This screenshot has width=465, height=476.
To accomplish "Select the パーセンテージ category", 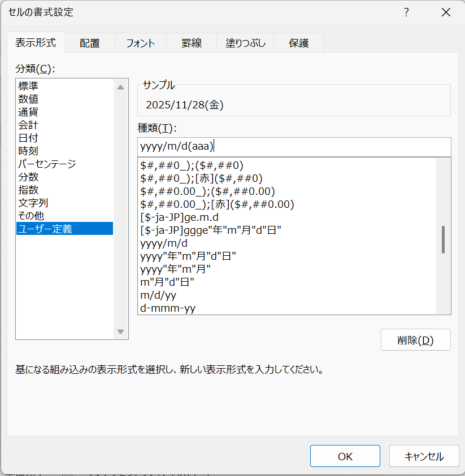I will (x=46, y=164).
